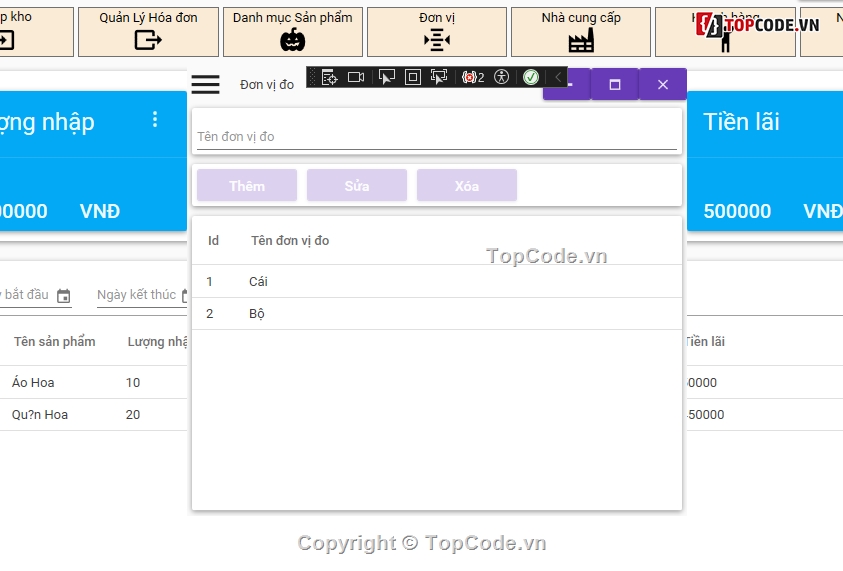Close the Đơn vị đo window

663,84
